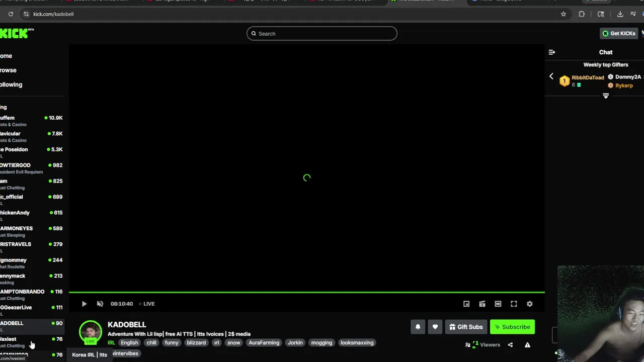Open mini player mode
Screen dimensions: 644x362
466,304
